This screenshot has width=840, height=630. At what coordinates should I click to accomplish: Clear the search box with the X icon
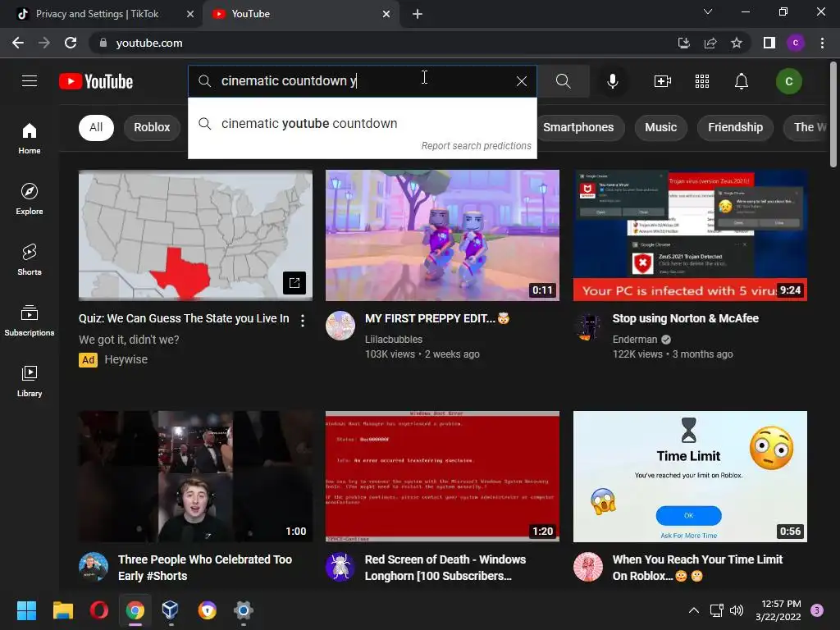(x=521, y=81)
